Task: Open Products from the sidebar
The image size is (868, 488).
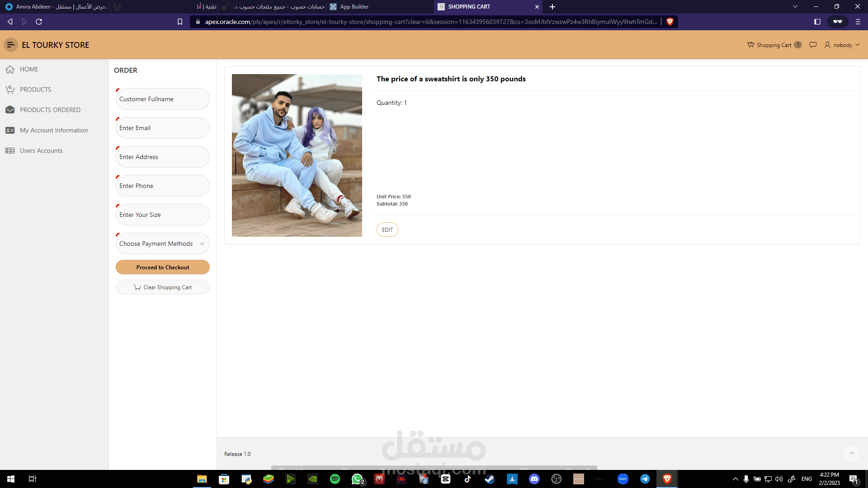Action: click(x=10, y=89)
